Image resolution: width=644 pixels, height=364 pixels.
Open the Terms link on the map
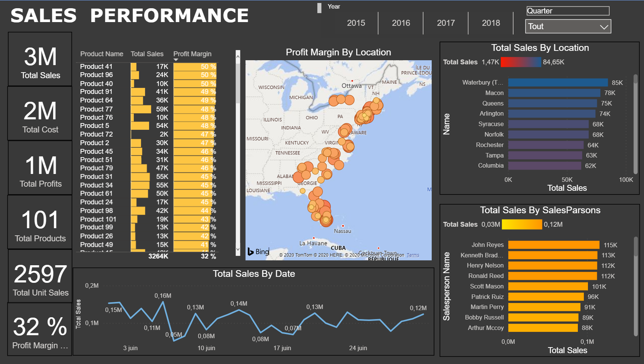pos(413,255)
